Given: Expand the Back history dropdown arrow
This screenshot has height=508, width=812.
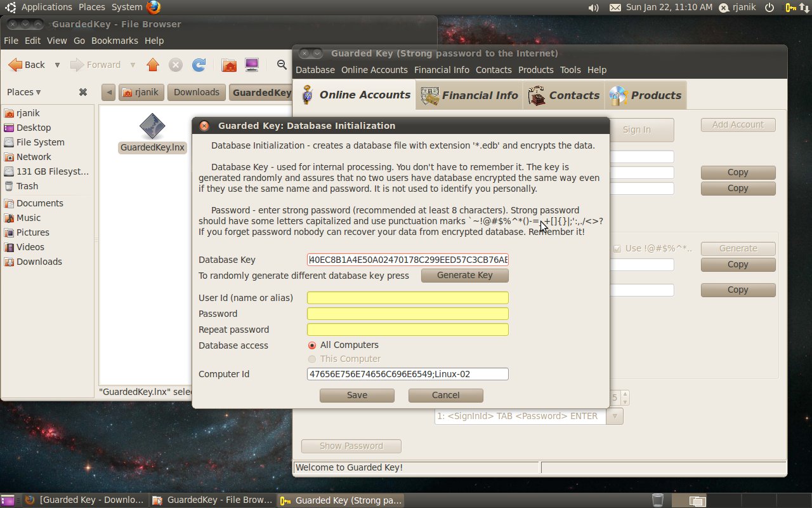Looking at the screenshot, I should (x=57, y=65).
